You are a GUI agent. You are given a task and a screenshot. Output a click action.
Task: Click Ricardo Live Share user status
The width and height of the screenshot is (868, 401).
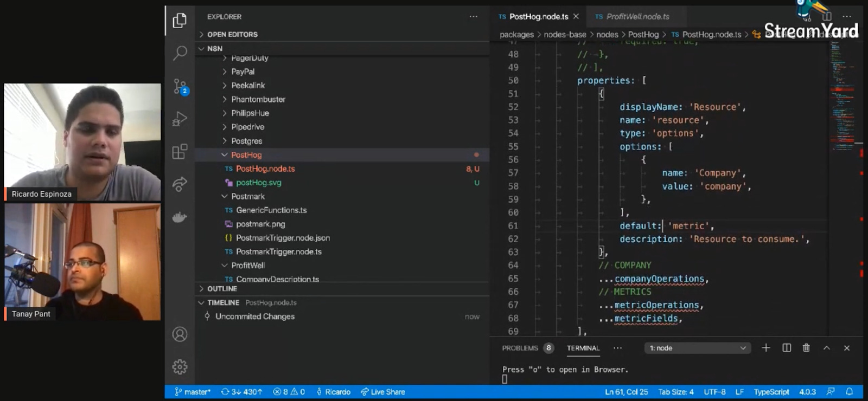[x=333, y=392]
